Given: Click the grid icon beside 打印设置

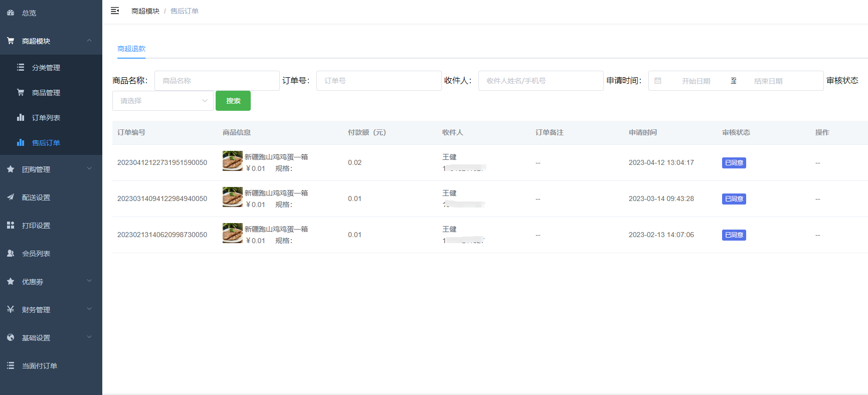Looking at the screenshot, I should coord(11,225).
